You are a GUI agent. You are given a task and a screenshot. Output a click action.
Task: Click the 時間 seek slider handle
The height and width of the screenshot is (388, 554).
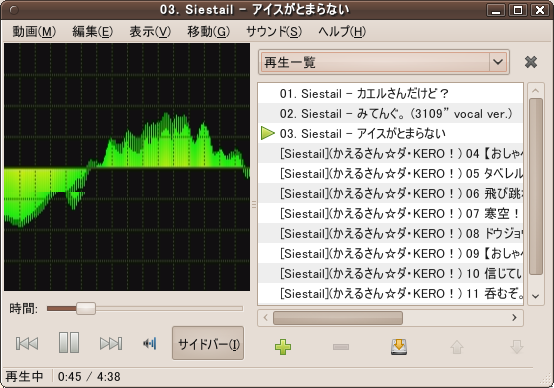click(x=86, y=308)
